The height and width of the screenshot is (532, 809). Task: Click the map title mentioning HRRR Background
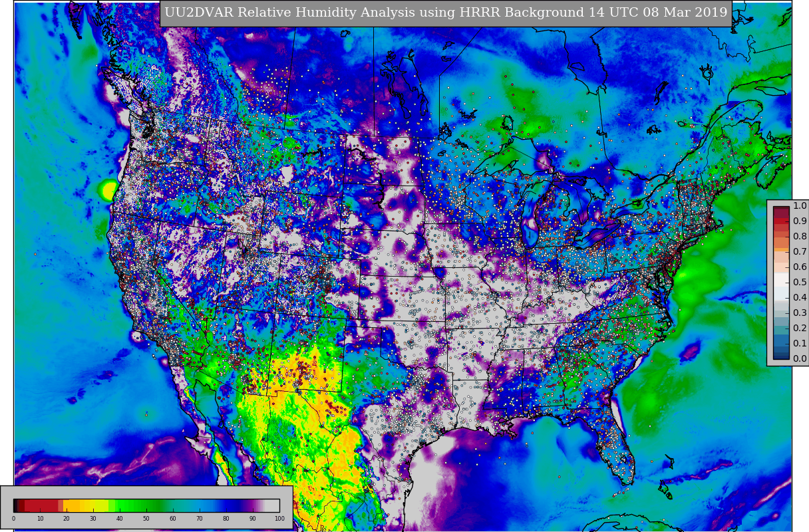446,13
